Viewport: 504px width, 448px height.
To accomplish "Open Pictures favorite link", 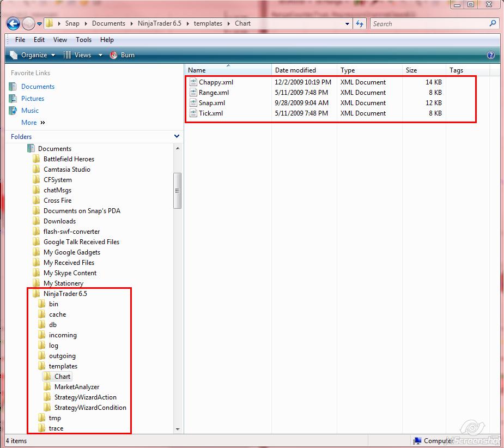I will [33, 99].
